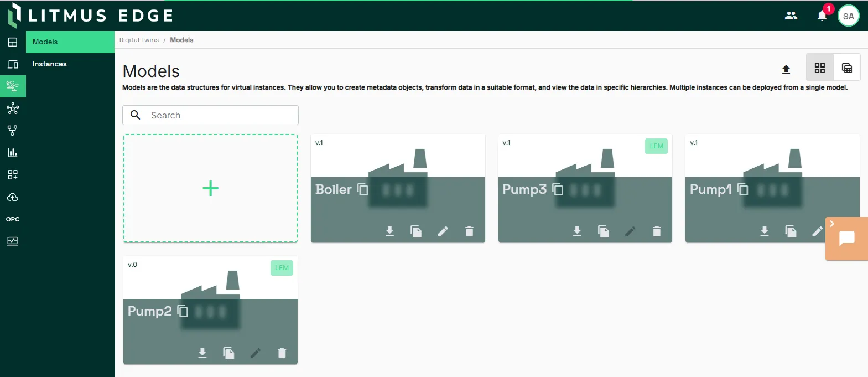
Task: Open the notifications bell
Action: (822, 16)
